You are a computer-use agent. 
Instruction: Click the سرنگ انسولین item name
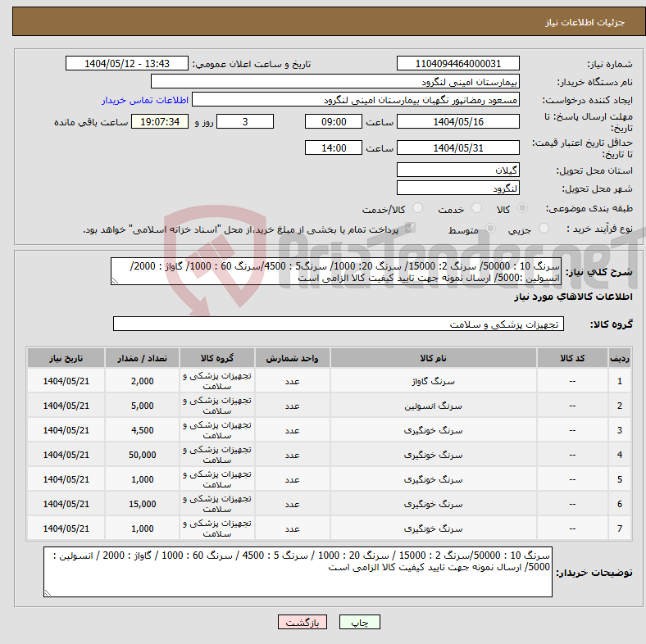point(433,406)
